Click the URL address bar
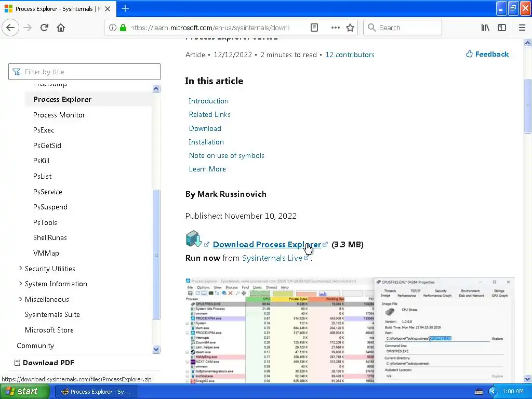Screen dimensions: 532x399 coord(210,28)
